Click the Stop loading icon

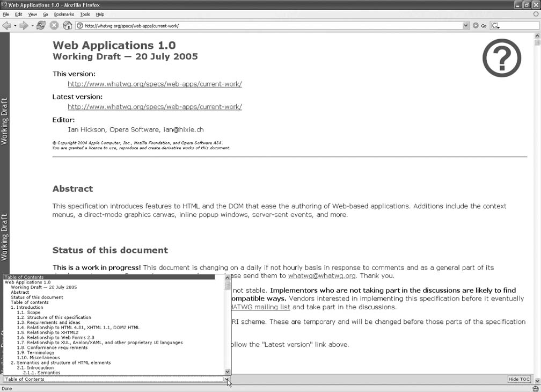click(54, 26)
